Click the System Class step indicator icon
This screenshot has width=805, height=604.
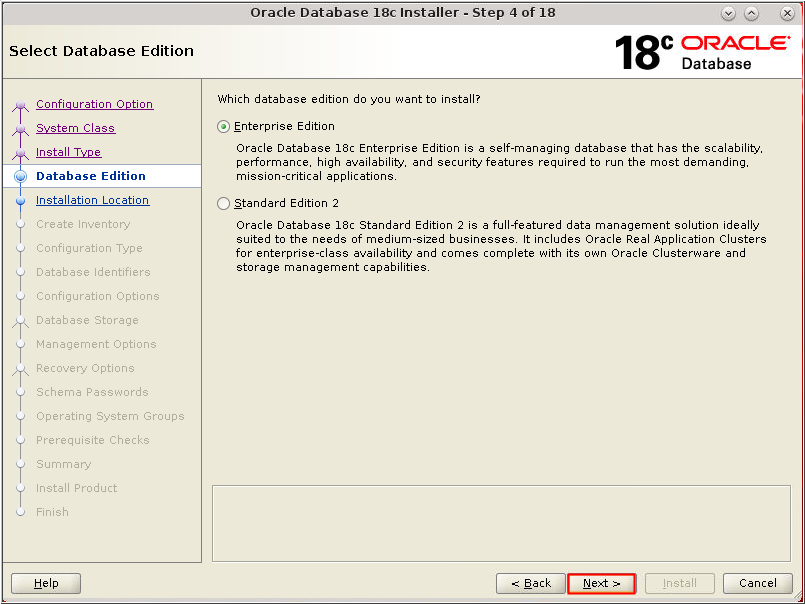click(x=21, y=128)
